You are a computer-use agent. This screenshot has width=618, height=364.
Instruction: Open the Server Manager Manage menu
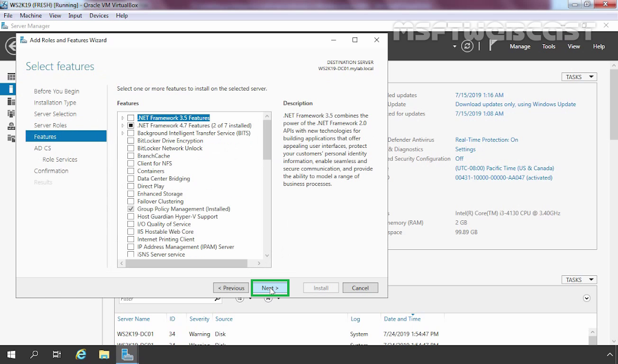(520, 46)
